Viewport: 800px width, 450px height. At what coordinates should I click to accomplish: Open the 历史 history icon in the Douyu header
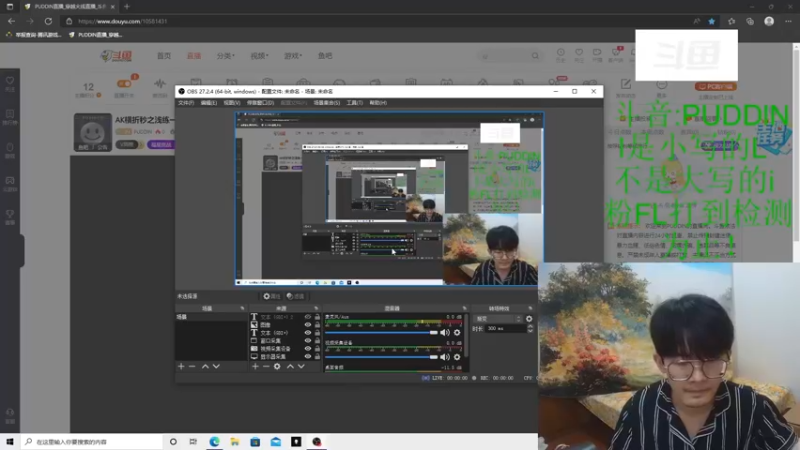pos(561,55)
